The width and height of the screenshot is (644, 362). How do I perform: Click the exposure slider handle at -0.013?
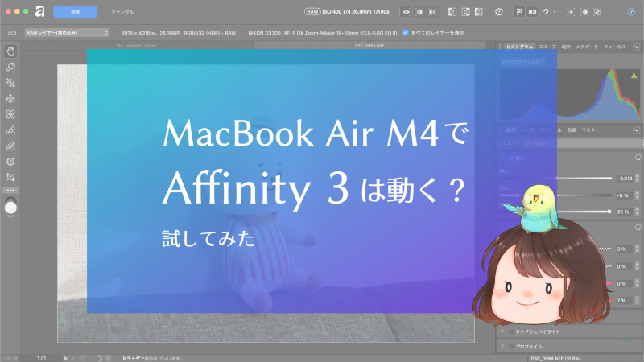tap(556, 178)
